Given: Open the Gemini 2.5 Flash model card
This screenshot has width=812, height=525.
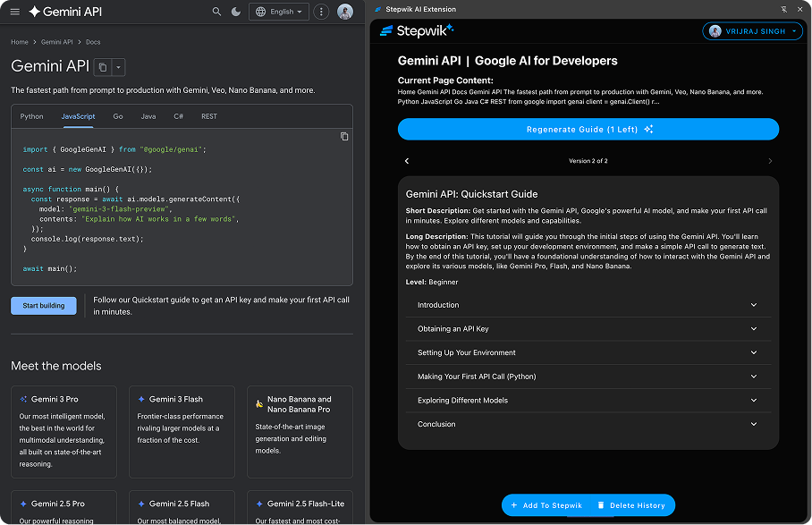Looking at the screenshot, I should click(182, 507).
